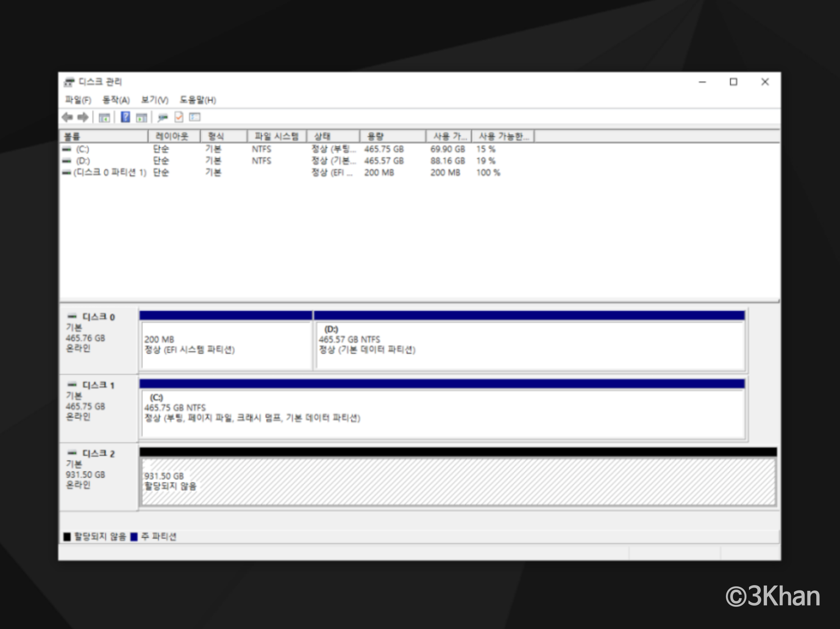Open the 도움말(H) menu
This screenshot has height=629, width=840.
click(x=198, y=100)
